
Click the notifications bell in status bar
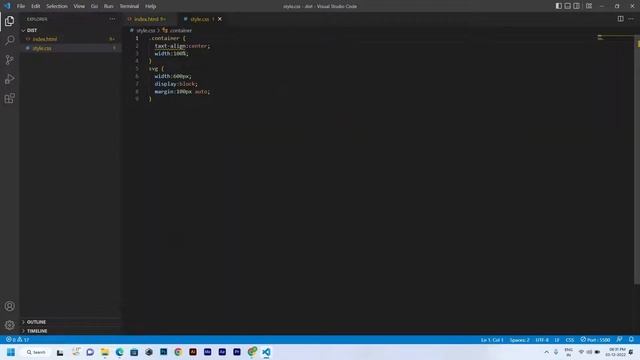click(631, 340)
